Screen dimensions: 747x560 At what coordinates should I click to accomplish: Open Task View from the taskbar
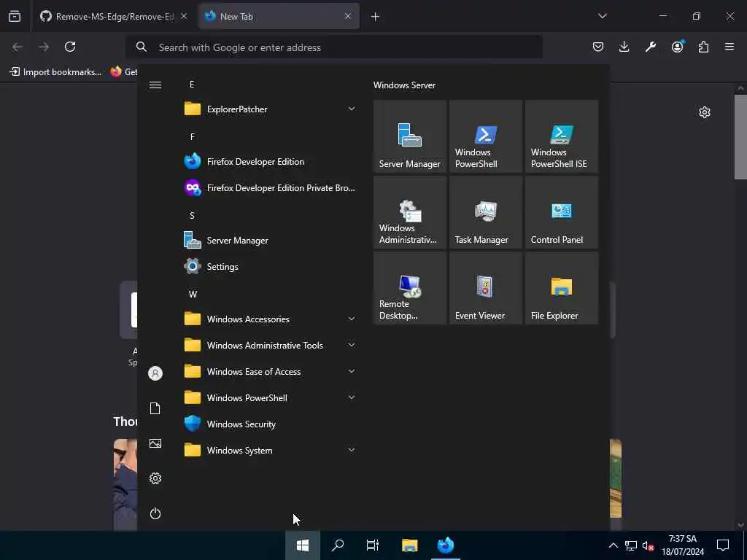pos(373,545)
